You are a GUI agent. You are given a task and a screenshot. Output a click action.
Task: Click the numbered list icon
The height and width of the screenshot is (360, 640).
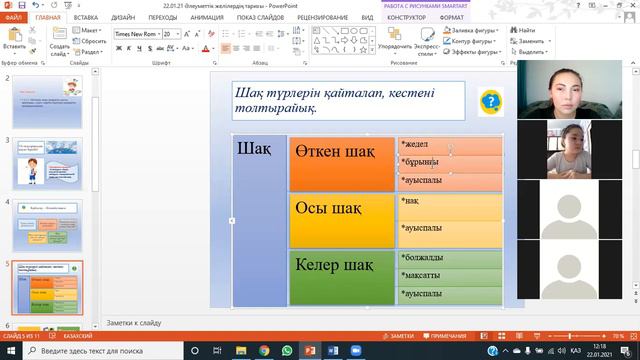point(242,34)
